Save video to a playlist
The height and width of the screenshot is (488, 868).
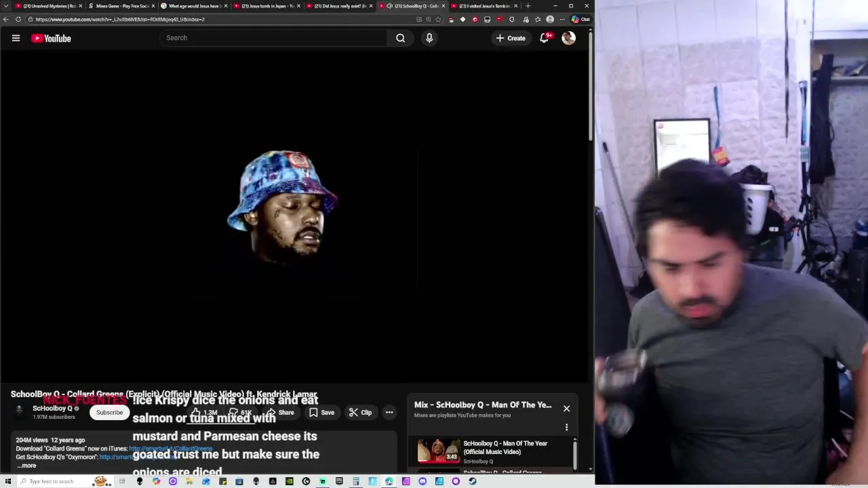[321, 412]
